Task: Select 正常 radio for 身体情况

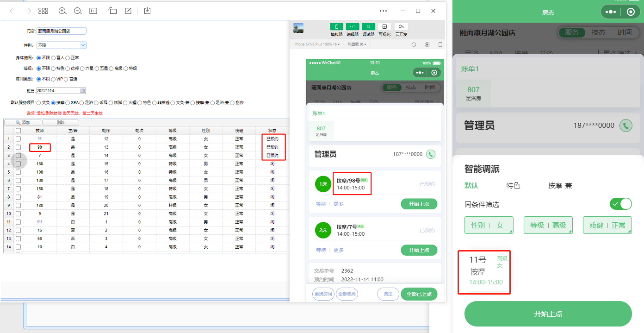Action: click(x=68, y=58)
